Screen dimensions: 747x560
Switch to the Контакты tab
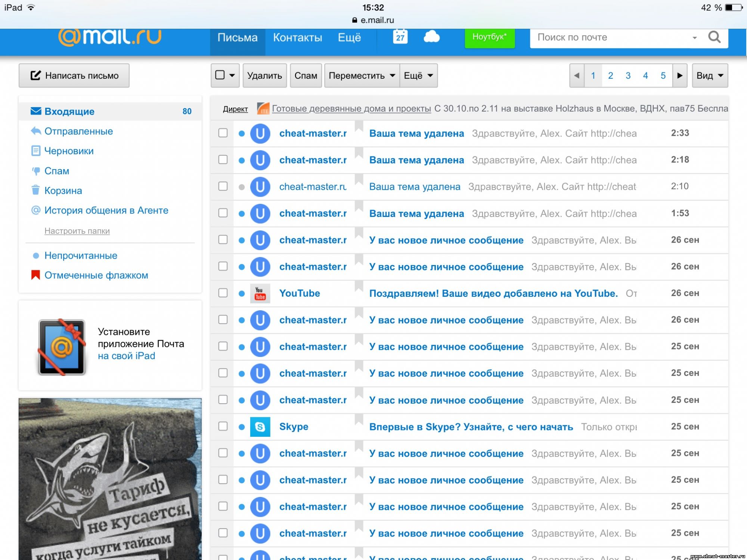point(297,37)
